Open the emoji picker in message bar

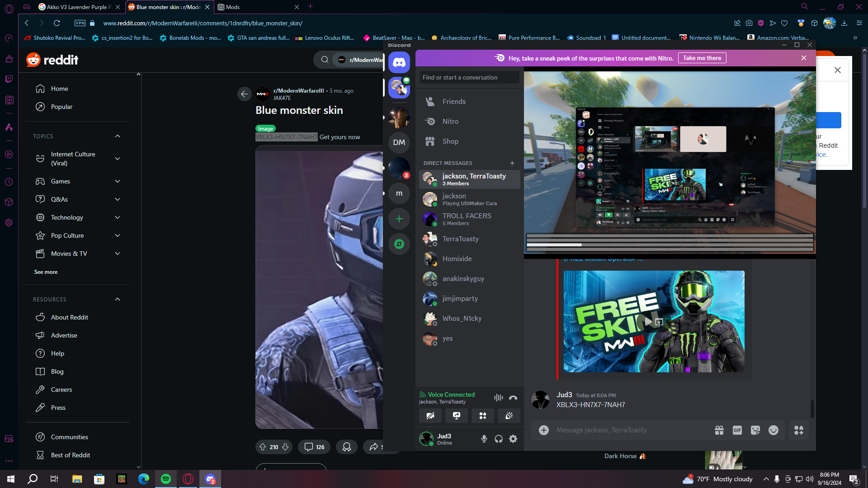coord(774,430)
